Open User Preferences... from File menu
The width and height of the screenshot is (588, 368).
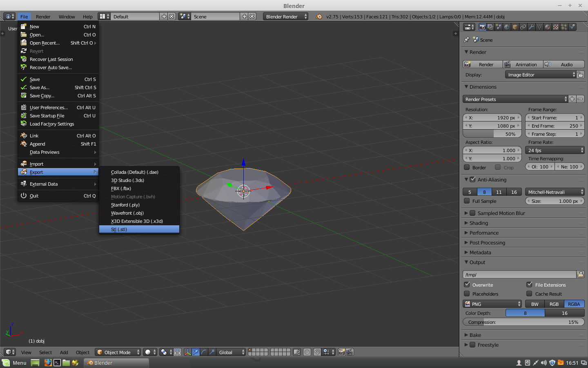point(58,108)
